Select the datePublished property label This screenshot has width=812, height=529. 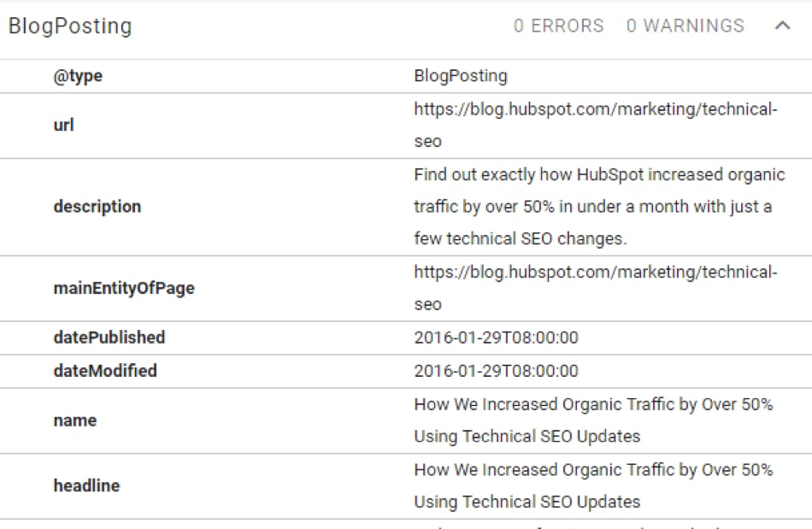pos(109,338)
